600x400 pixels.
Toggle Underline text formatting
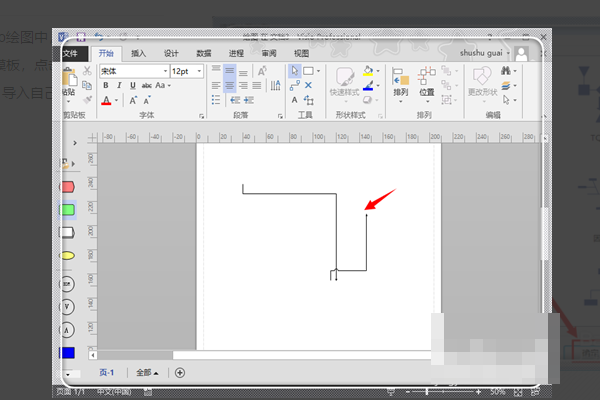pyautogui.click(x=132, y=86)
